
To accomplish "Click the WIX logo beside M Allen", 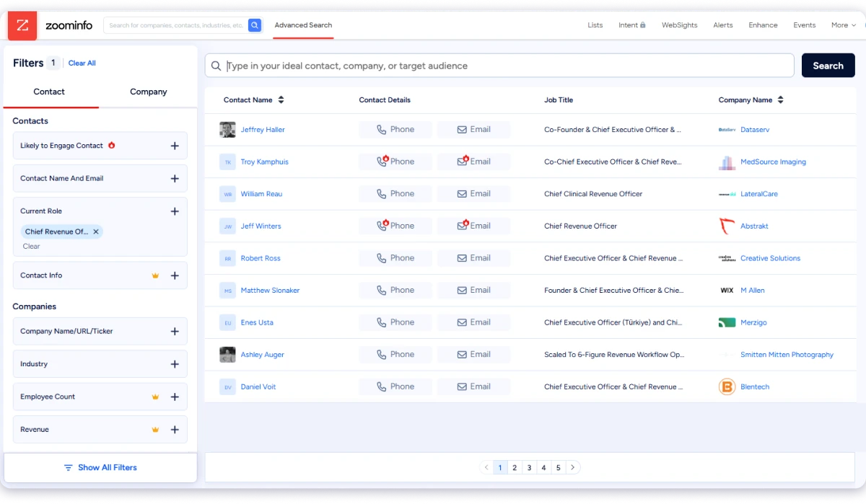I will click(727, 291).
